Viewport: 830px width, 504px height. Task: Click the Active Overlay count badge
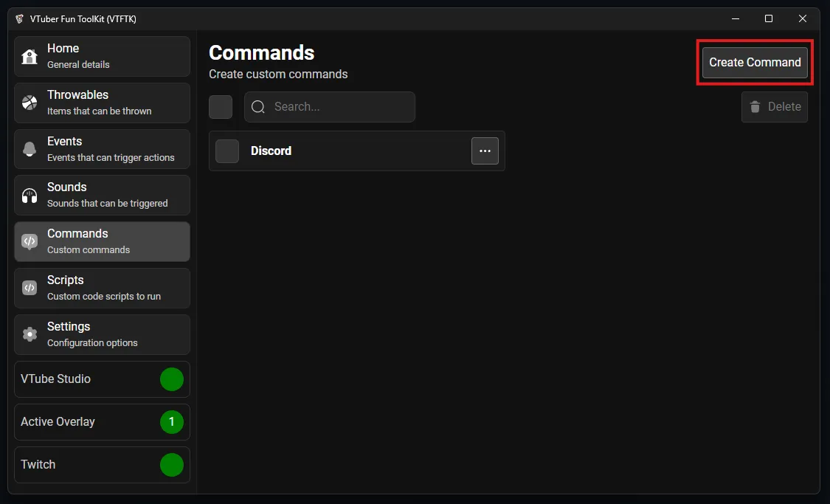coord(172,422)
